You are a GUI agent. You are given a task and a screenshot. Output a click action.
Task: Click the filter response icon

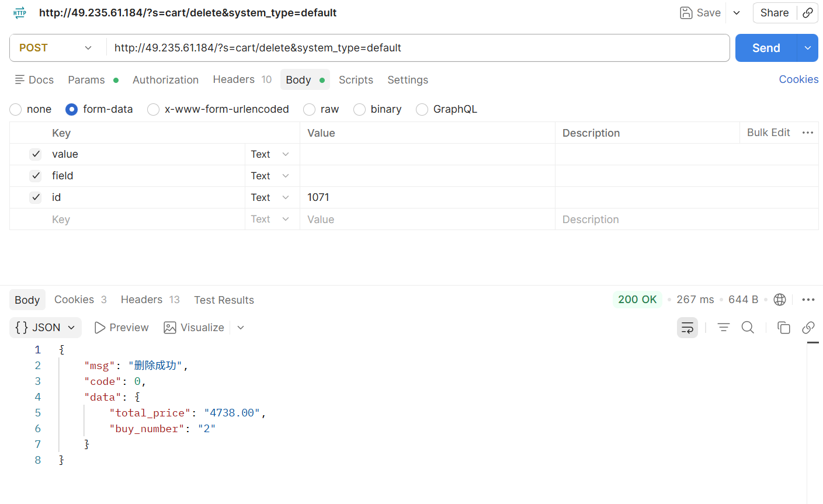pos(724,328)
